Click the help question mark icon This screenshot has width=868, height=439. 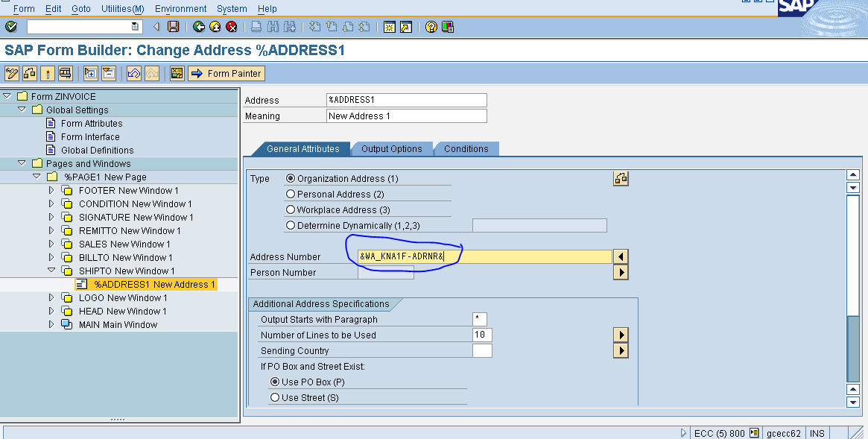(430, 26)
